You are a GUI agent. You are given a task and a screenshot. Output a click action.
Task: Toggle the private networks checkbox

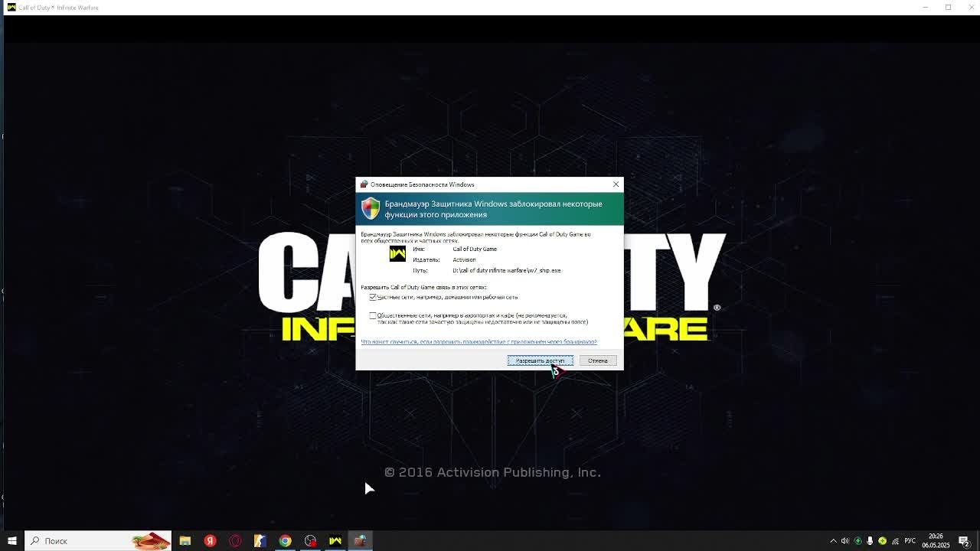click(373, 297)
